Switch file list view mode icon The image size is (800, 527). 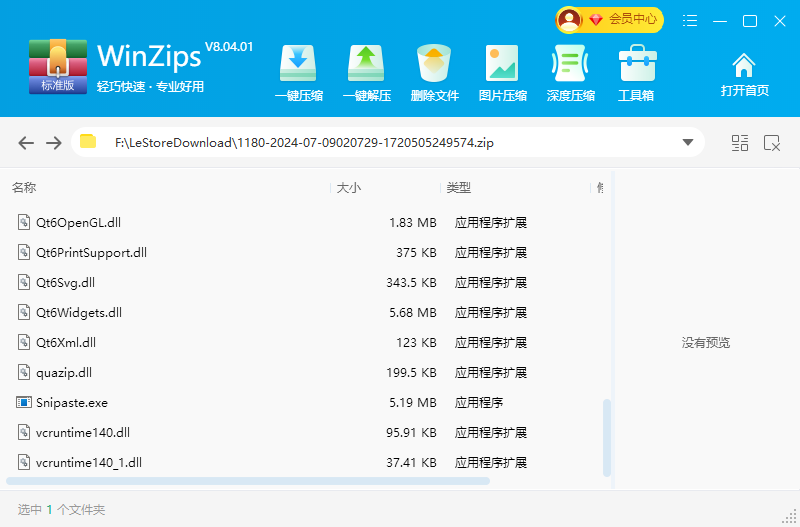pyautogui.click(x=740, y=143)
